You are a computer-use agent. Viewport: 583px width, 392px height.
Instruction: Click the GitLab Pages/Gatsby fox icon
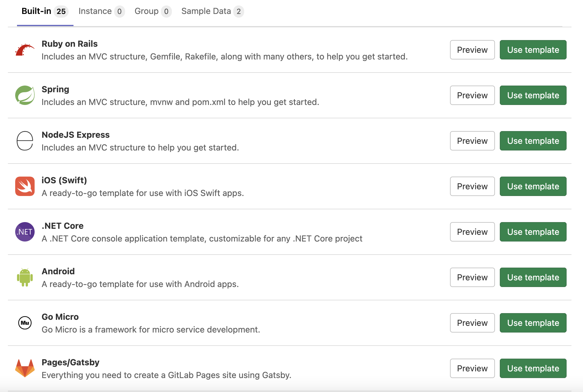coord(24,368)
